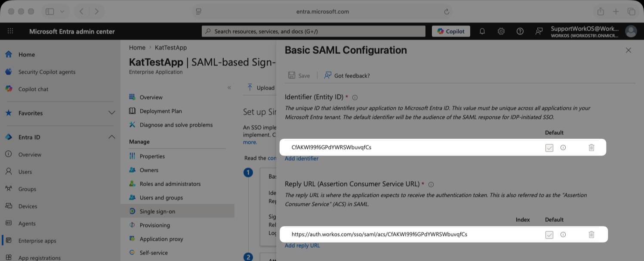Open Devices in the Entra sidebar
This screenshot has width=644, height=261.
[28, 206]
